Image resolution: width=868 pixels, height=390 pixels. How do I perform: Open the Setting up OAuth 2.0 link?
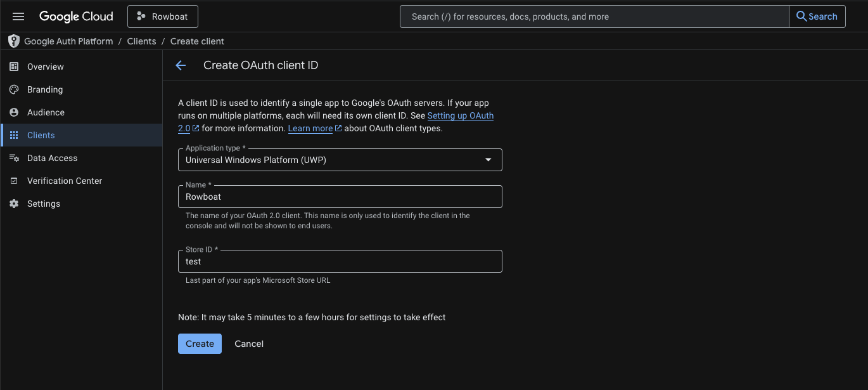click(460, 115)
